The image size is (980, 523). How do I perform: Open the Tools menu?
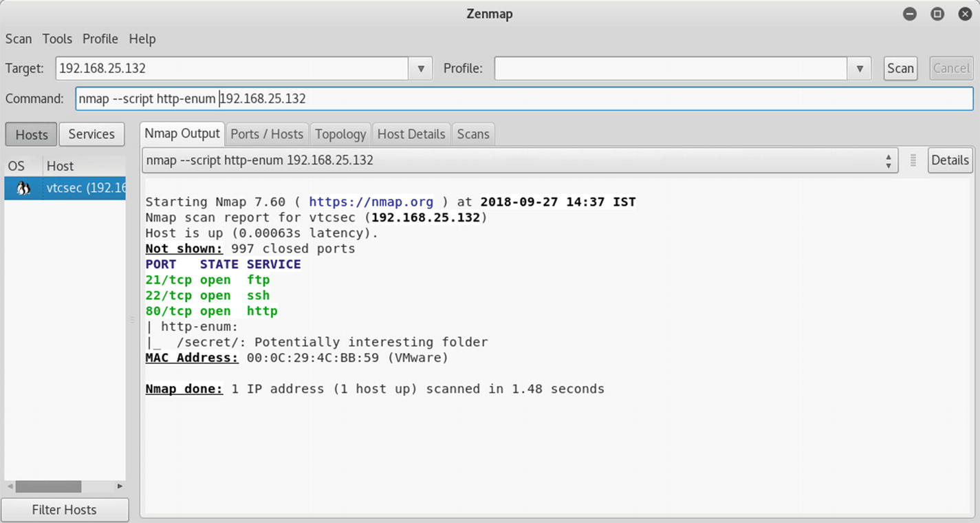tap(57, 39)
